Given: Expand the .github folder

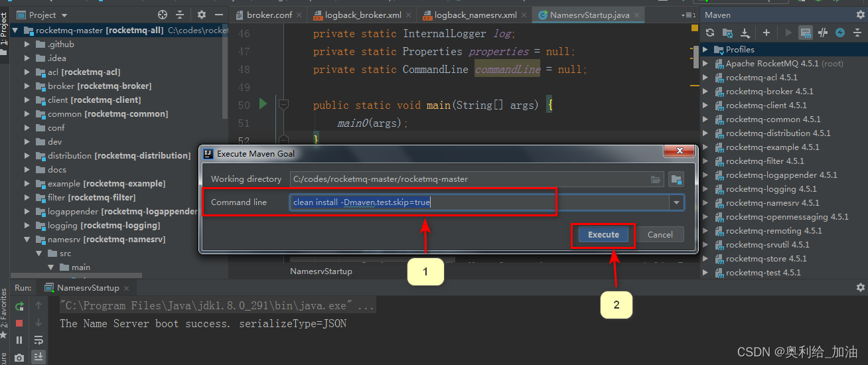Looking at the screenshot, I should (27, 44).
